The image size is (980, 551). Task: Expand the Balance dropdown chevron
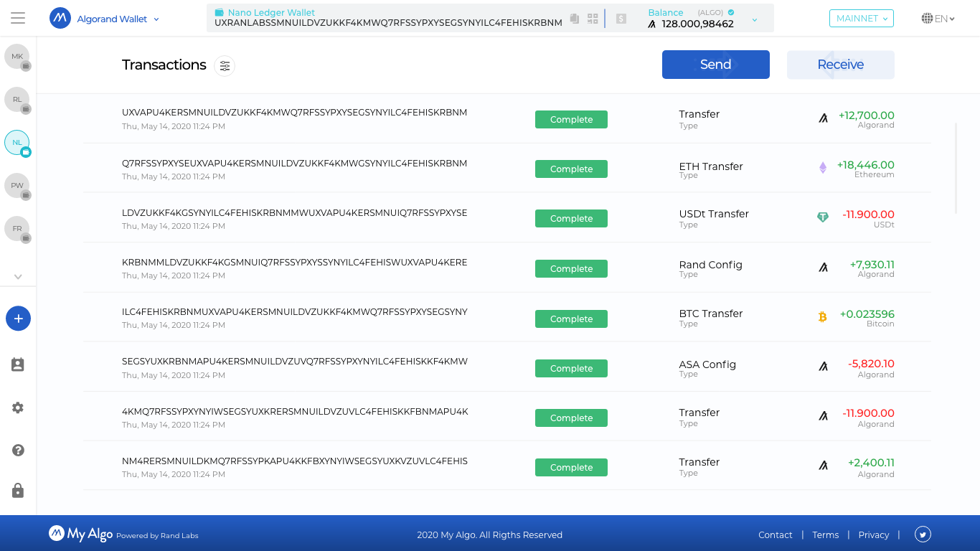[x=755, y=20]
